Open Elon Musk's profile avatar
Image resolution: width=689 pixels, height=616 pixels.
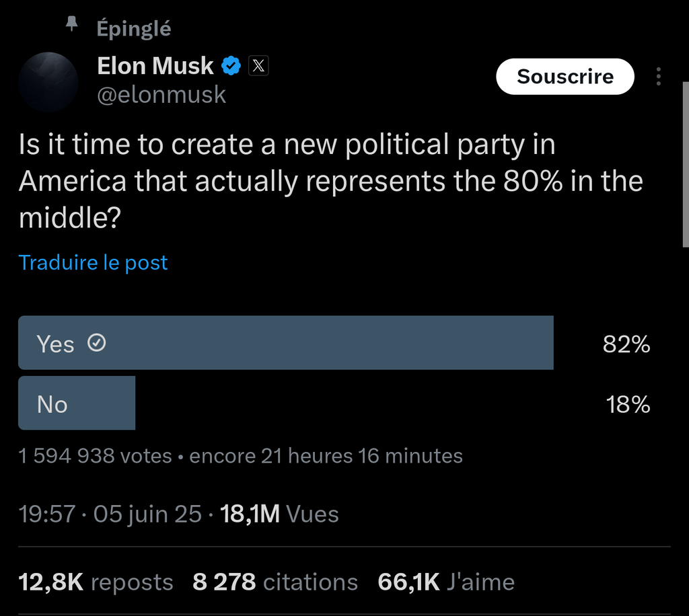tap(48, 82)
